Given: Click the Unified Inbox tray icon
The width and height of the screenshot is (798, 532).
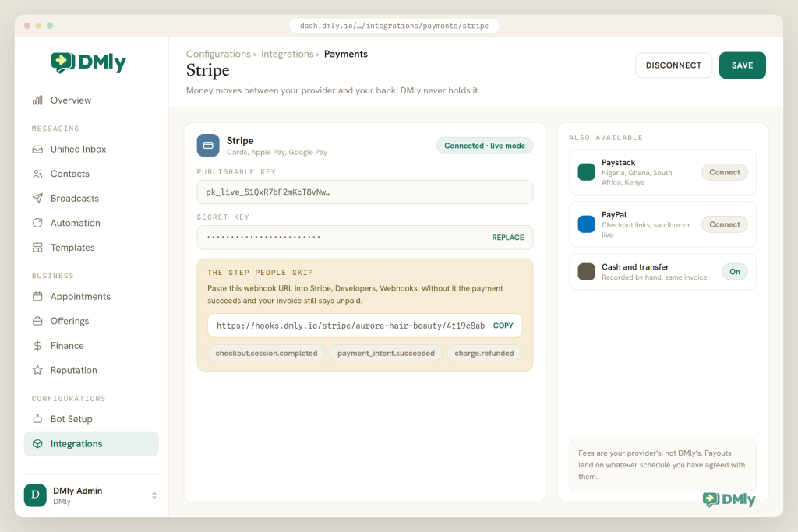Looking at the screenshot, I should tap(37, 149).
